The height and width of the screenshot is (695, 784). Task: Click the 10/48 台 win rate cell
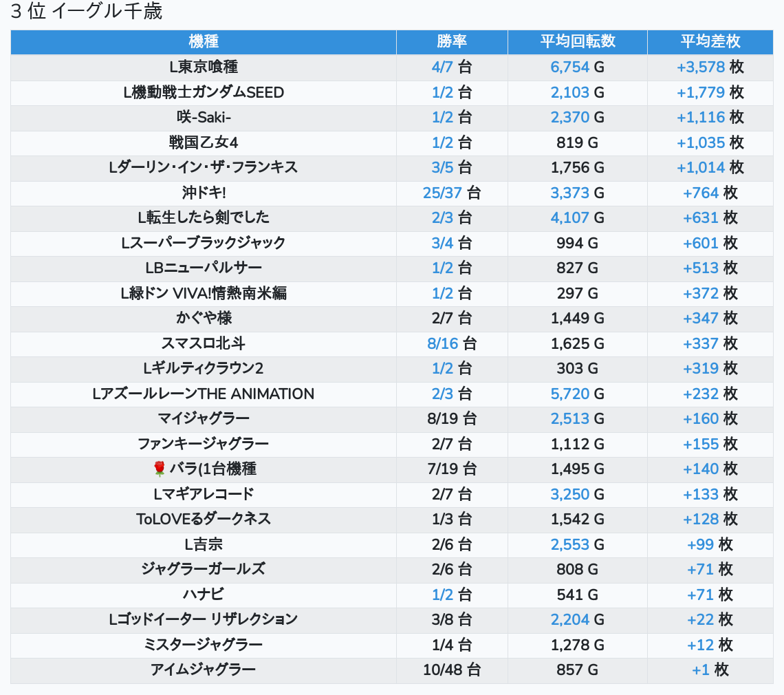[452, 670]
